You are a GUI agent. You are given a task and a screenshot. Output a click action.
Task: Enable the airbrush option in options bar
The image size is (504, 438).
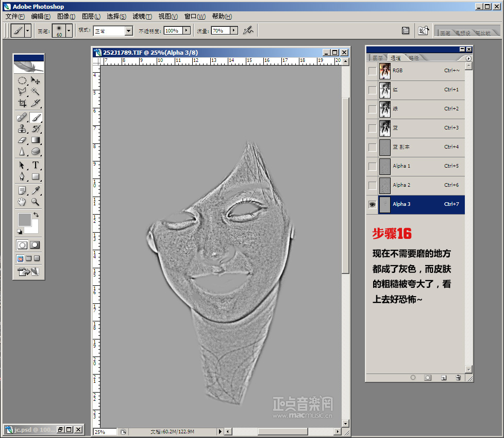[x=248, y=30]
